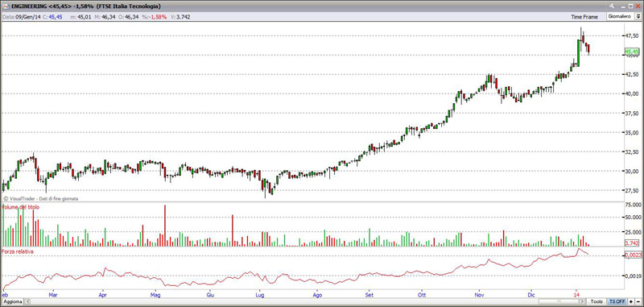644x307 pixels.
Task: Click the Giu month label
Action: tap(209, 295)
